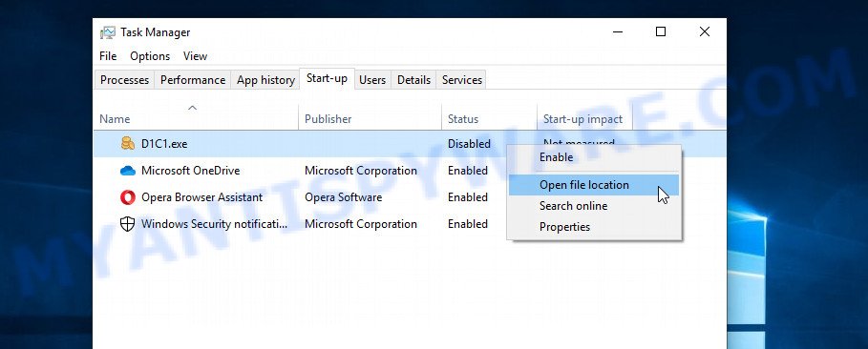The width and height of the screenshot is (868, 349).
Task: Click Enabled status of Windows Security notification
Action: coord(468,224)
